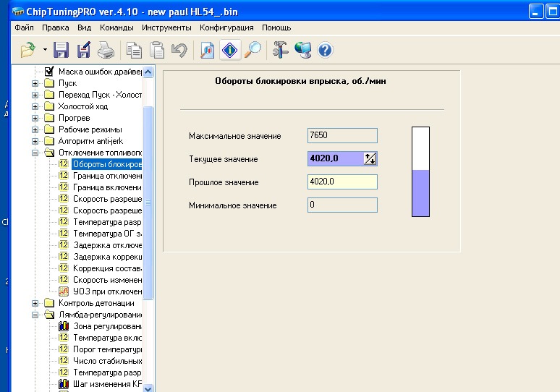Open the Команды menu
The height and width of the screenshot is (392, 560).
[116, 27]
